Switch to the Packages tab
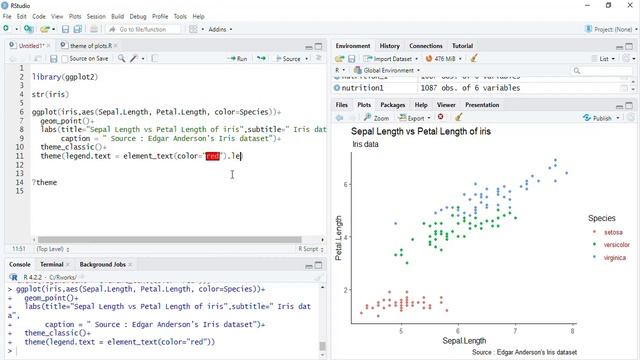 393,105
